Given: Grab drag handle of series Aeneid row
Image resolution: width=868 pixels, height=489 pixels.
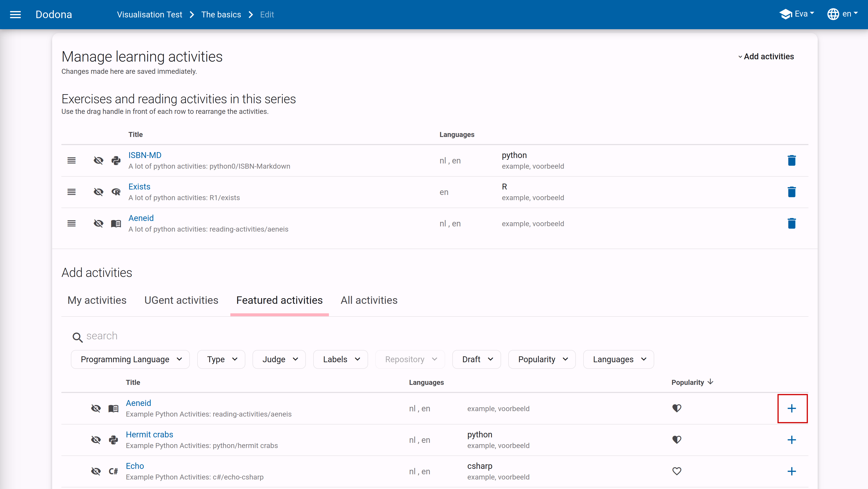Looking at the screenshot, I should (x=71, y=223).
